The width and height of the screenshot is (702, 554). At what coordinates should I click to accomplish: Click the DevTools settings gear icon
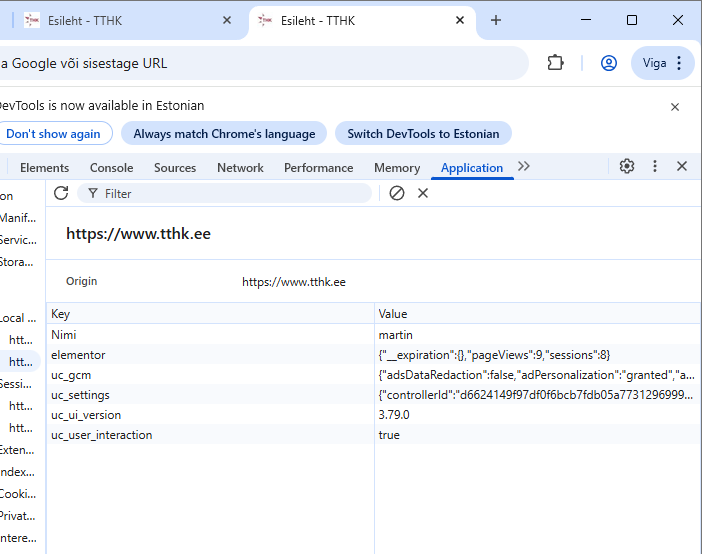[627, 167]
